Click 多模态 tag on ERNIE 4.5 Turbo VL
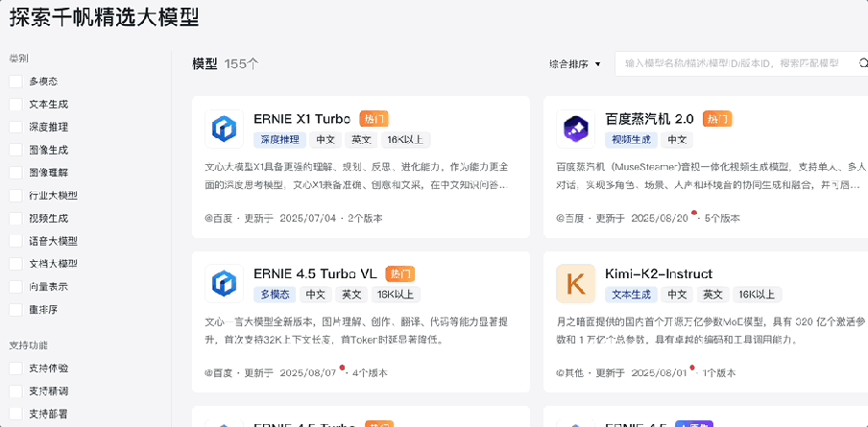Image resolution: width=868 pixels, height=427 pixels. 276,295
